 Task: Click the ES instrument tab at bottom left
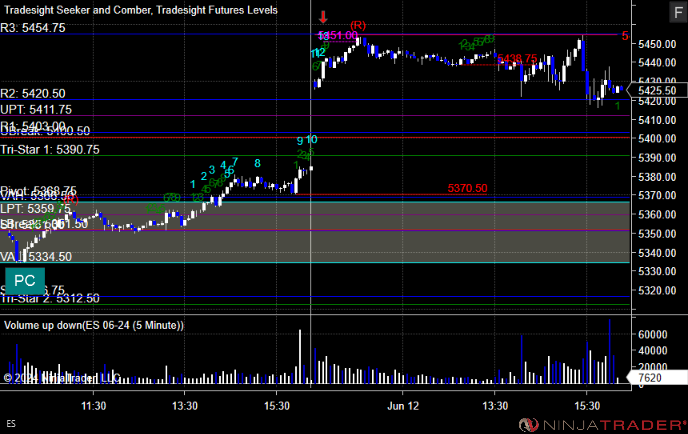[11, 423]
